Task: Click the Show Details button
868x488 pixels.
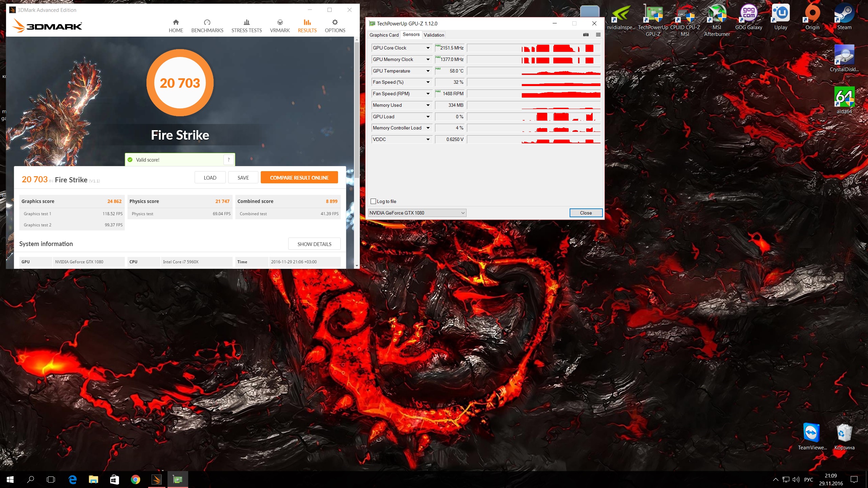Action: click(314, 244)
